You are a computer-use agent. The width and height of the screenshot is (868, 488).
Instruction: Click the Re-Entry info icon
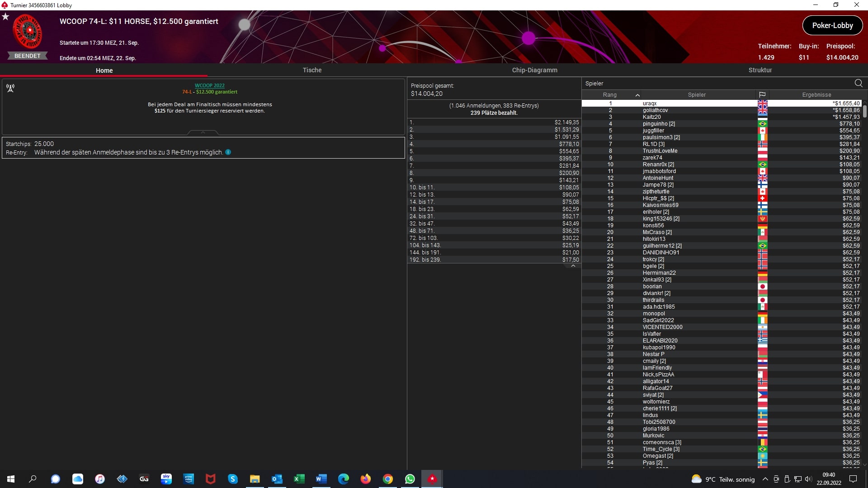coord(228,152)
